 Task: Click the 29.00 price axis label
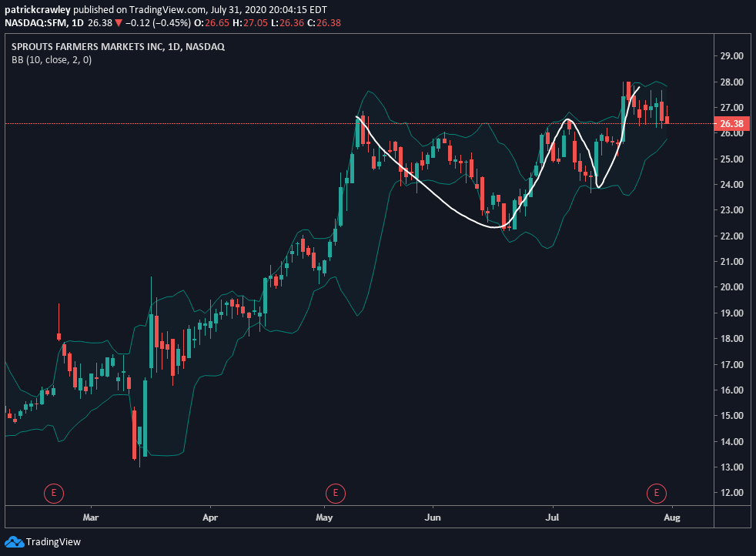tap(731, 56)
